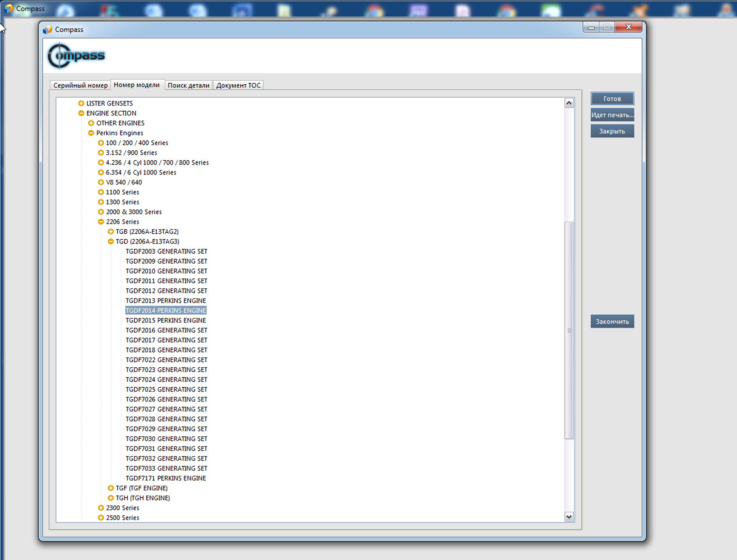Viewport: 737px width, 560px height.
Task: Expand the TGF (TGF ENGINE) node
Action: [x=111, y=488]
